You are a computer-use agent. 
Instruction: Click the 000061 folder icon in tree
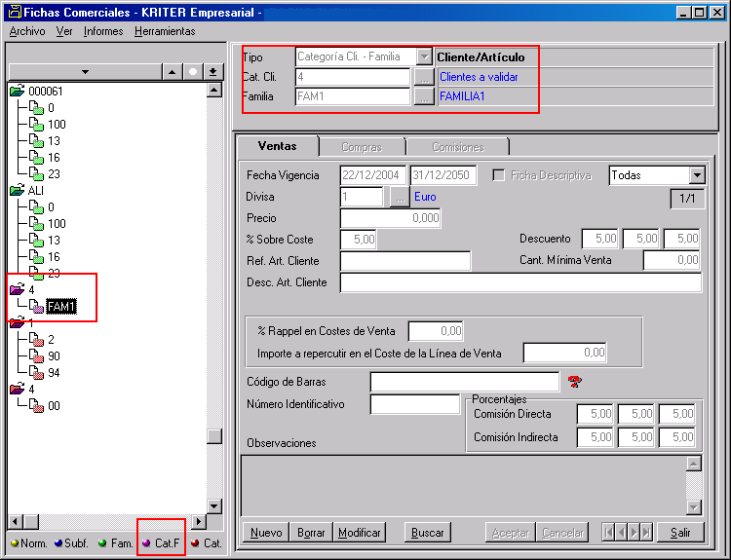(17, 92)
